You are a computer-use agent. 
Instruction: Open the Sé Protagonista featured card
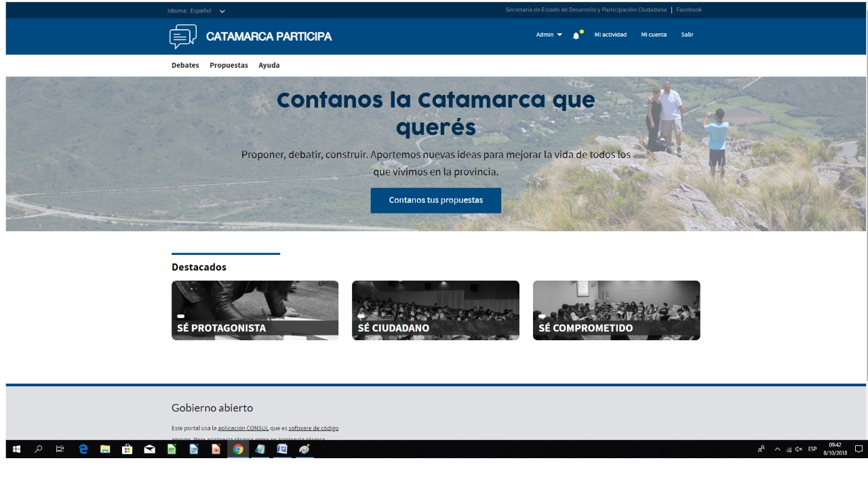[254, 310]
